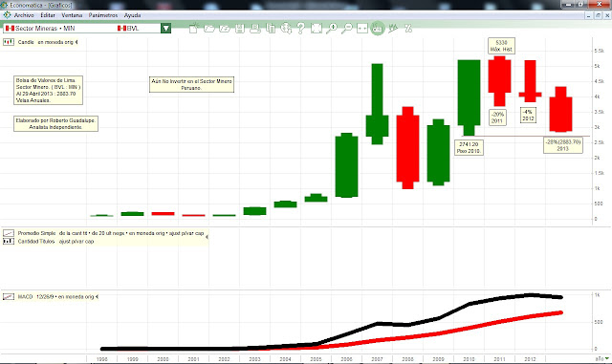Open the green asset selector dropdown arrow

coord(165,28)
